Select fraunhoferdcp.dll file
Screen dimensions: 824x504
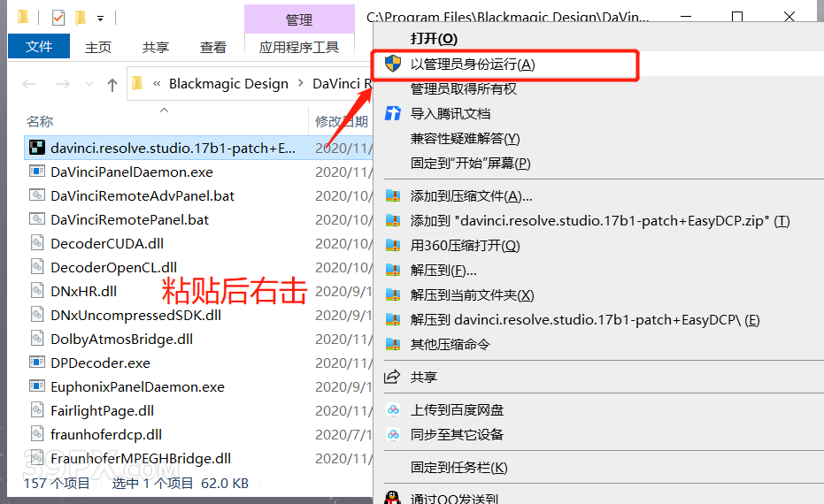point(106,435)
